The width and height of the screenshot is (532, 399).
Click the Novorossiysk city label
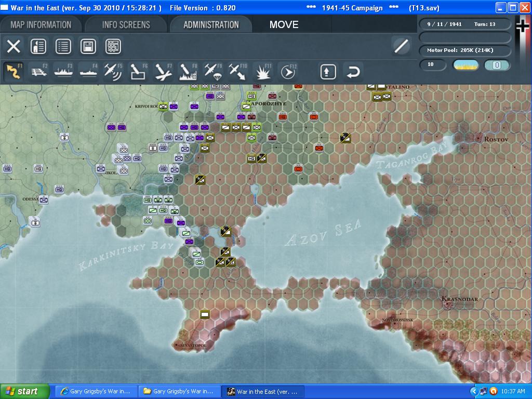pos(397,320)
